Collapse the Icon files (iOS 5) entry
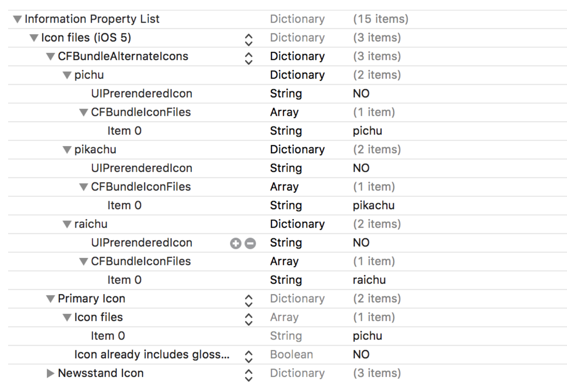This screenshot has width=567, height=392. click(x=34, y=38)
